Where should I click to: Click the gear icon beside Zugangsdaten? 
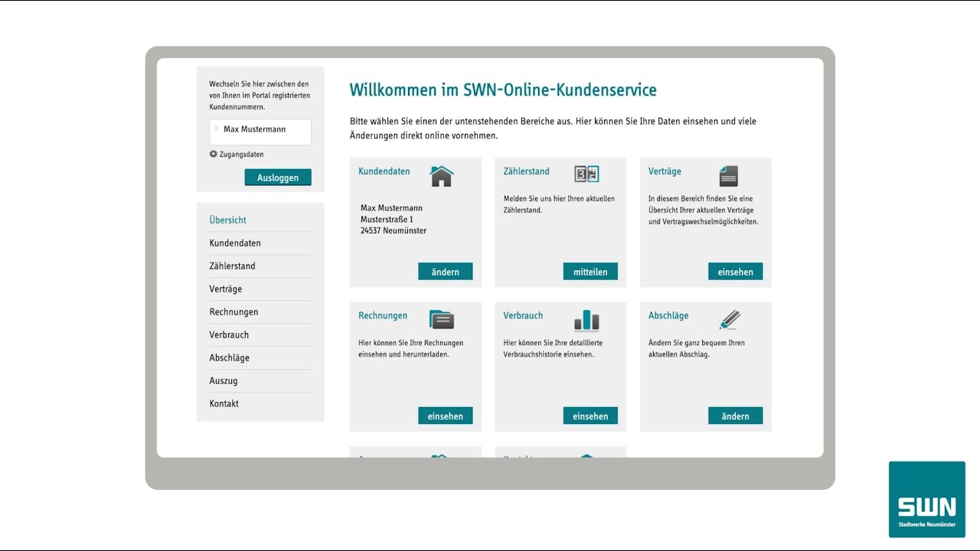214,154
